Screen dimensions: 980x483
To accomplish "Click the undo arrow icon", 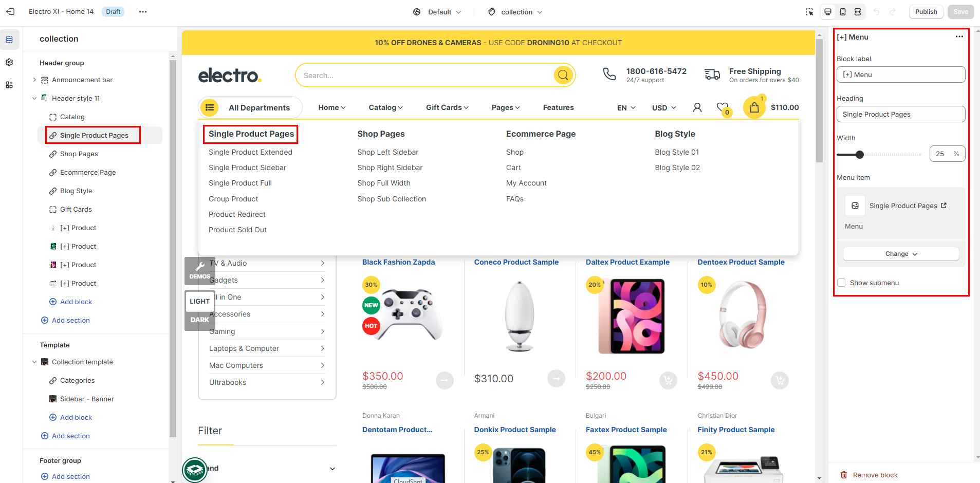I will pos(877,12).
